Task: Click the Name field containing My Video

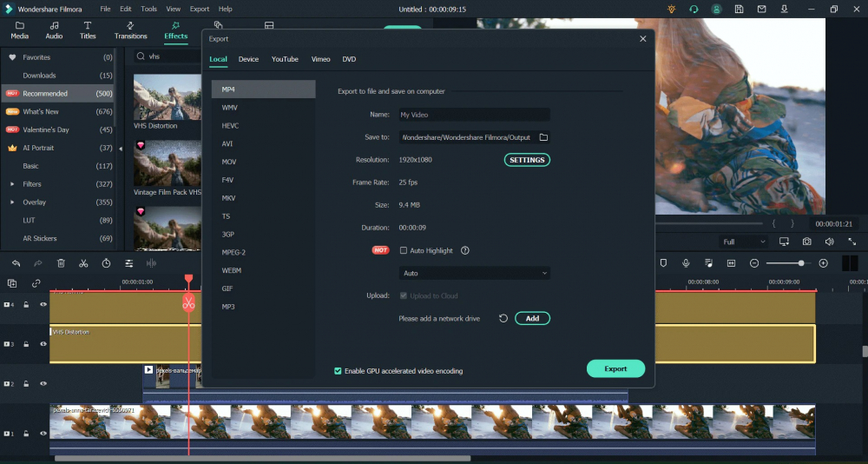Action: [474, 115]
